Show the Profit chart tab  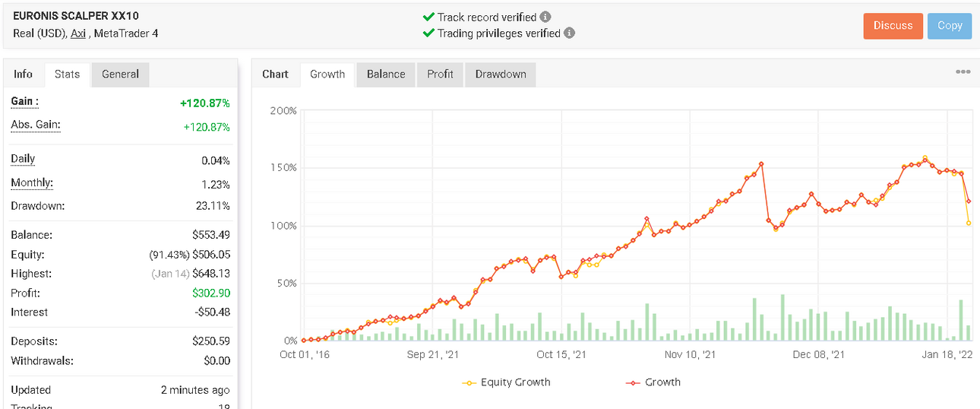(440, 74)
